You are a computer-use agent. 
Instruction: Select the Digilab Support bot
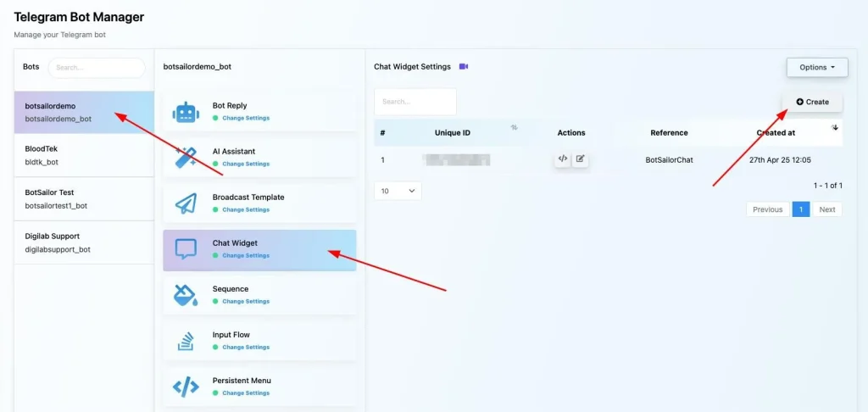84,242
